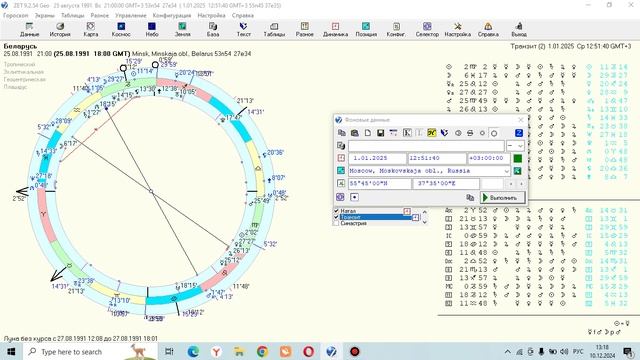Open Microsoft Edge from taskbar
The height and width of the screenshot is (360, 640).
coord(193,351)
